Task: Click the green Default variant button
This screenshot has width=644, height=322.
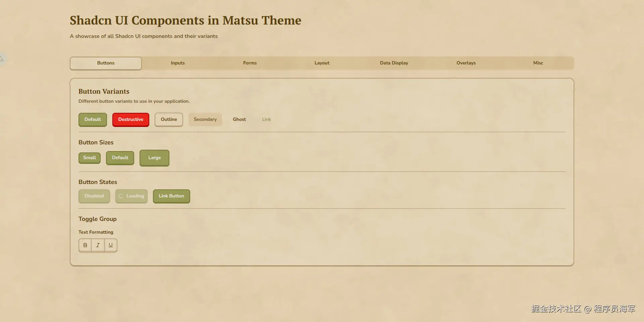Action: [93, 120]
